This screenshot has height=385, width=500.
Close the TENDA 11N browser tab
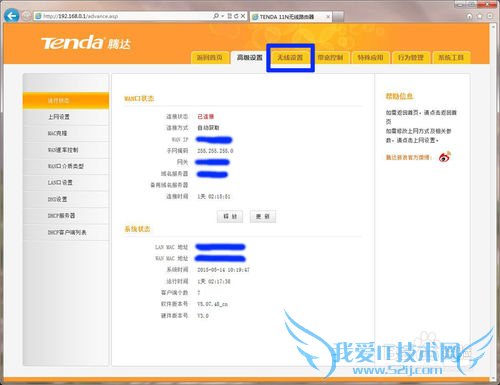(328, 16)
